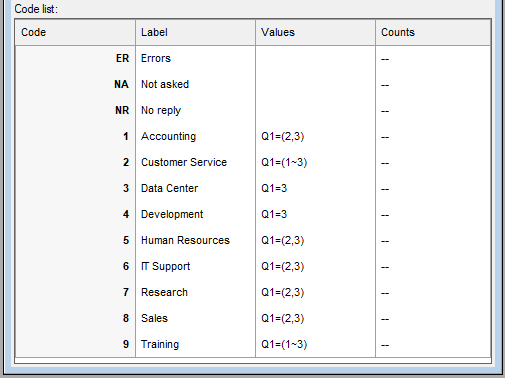This screenshot has width=505, height=378.
Task: Select the Label column header
Action: point(196,32)
